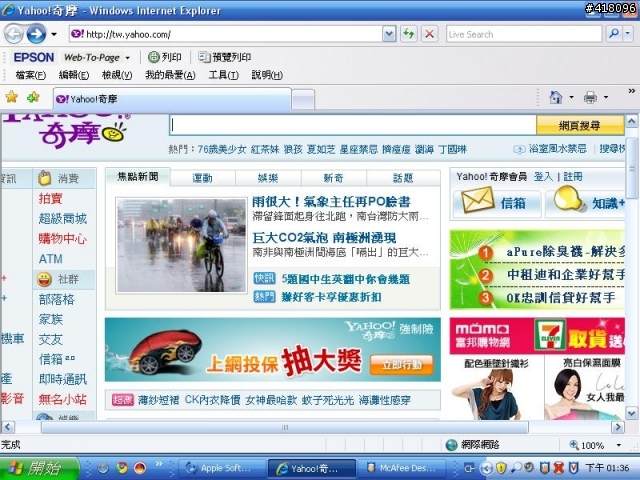Screen dimensions: 640x480
Task: Open the 我的最愛(A) menu
Action: point(170,75)
